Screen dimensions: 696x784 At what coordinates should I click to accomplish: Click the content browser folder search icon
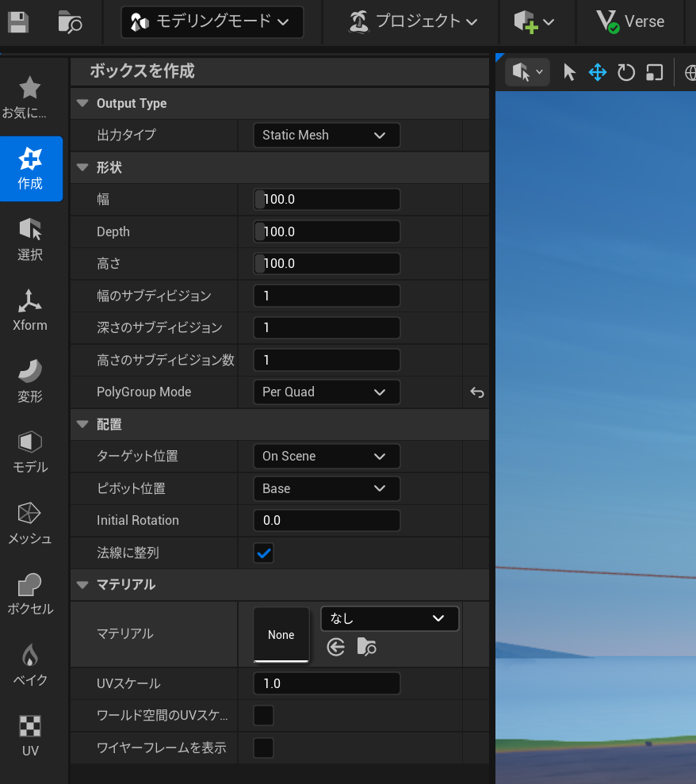click(70, 22)
